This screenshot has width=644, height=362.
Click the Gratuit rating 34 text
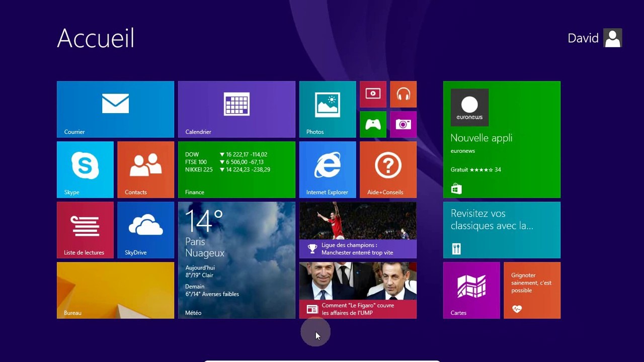[476, 170]
